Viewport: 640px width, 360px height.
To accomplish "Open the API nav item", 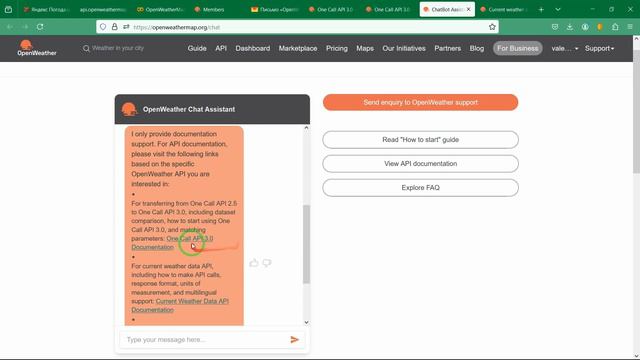I will click(x=221, y=48).
